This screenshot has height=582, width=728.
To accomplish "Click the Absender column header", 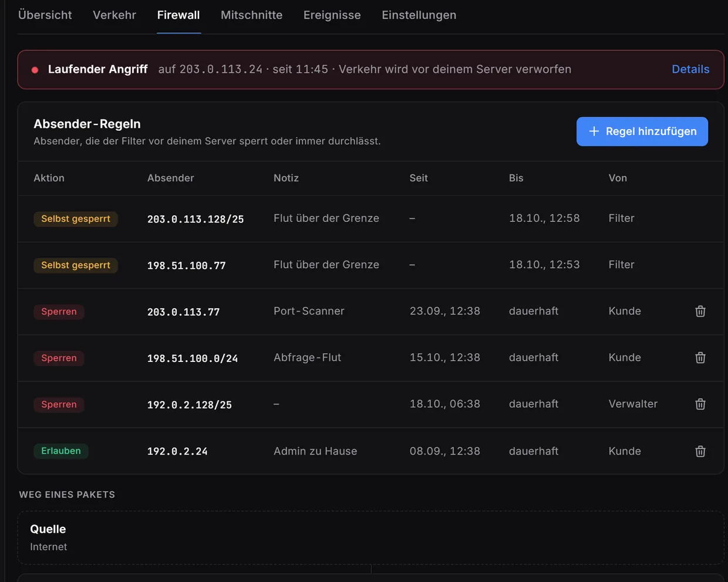I will point(171,178).
